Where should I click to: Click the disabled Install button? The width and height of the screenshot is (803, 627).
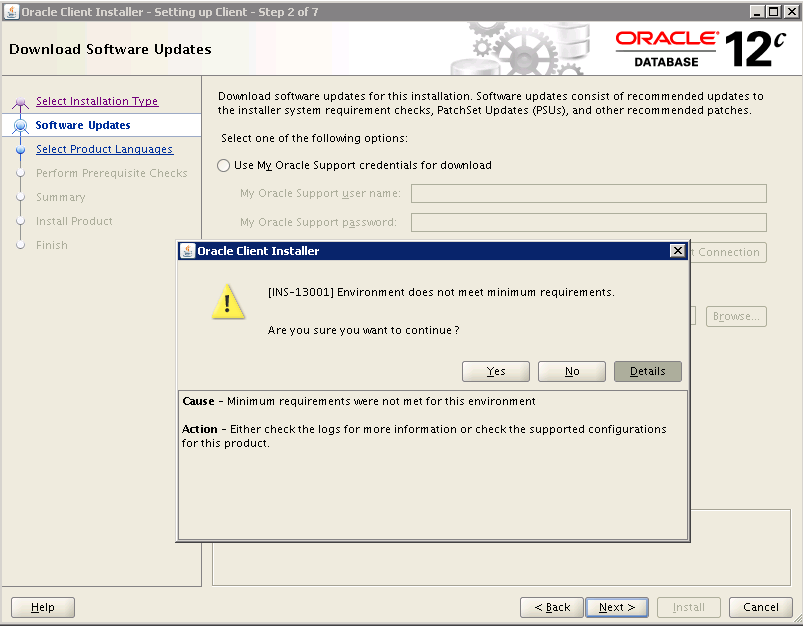[689, 608]
